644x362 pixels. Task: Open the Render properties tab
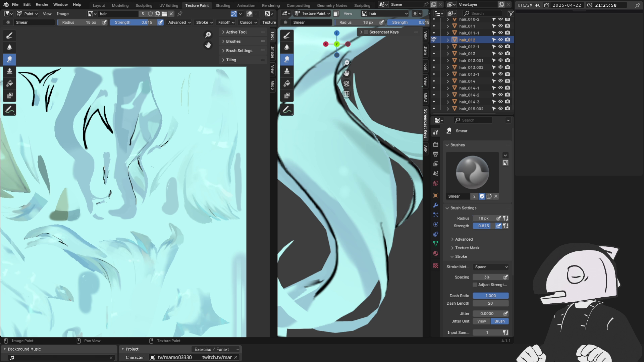point(436,144)
